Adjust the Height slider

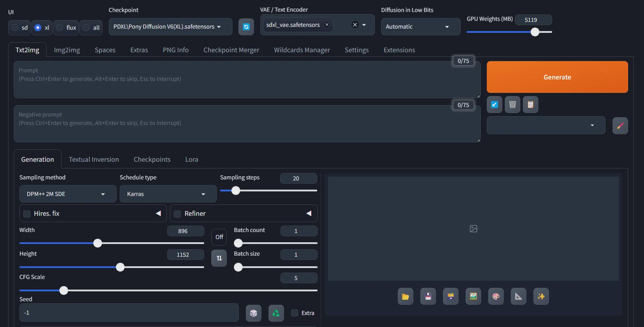click(112, 267)
